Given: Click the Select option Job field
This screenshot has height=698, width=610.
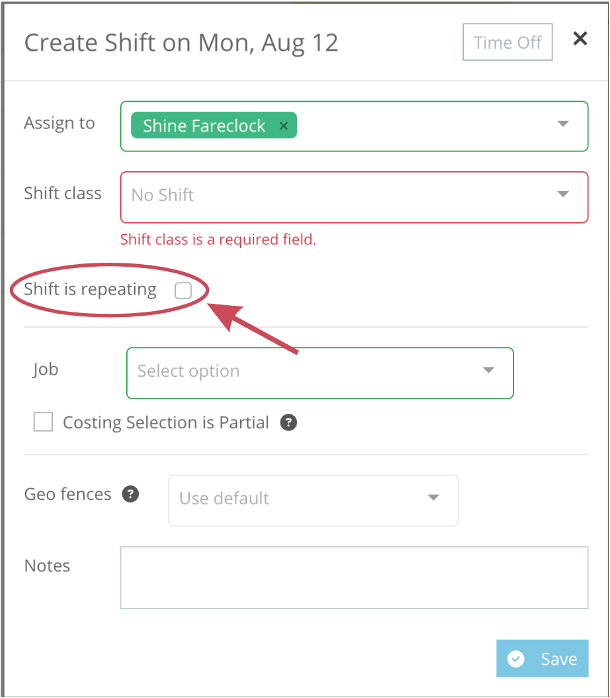Looking at the screenshot, I should pyautogui.click(x=320, y=373).
